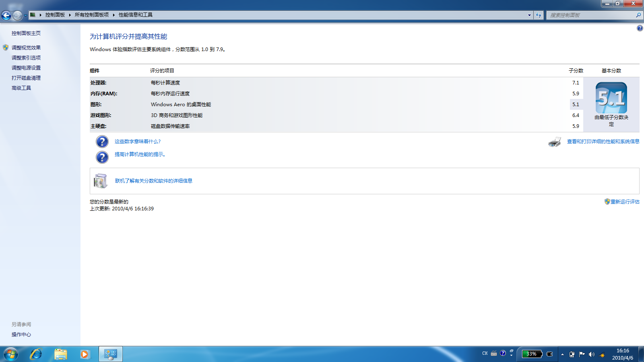The width and height of the screenshot is (644, 362).
Task: Click the shield icon beside 调整视觉效果
Action: click(6, 47)
